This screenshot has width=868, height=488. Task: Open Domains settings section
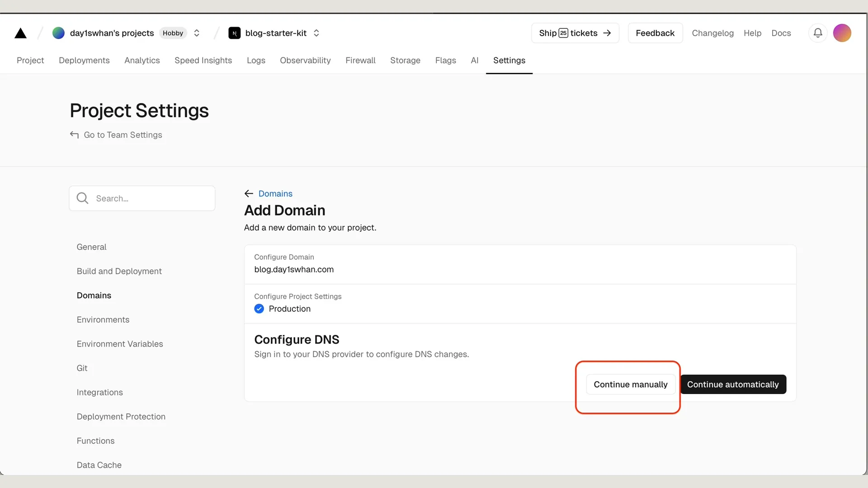click(x=94, y=295)
